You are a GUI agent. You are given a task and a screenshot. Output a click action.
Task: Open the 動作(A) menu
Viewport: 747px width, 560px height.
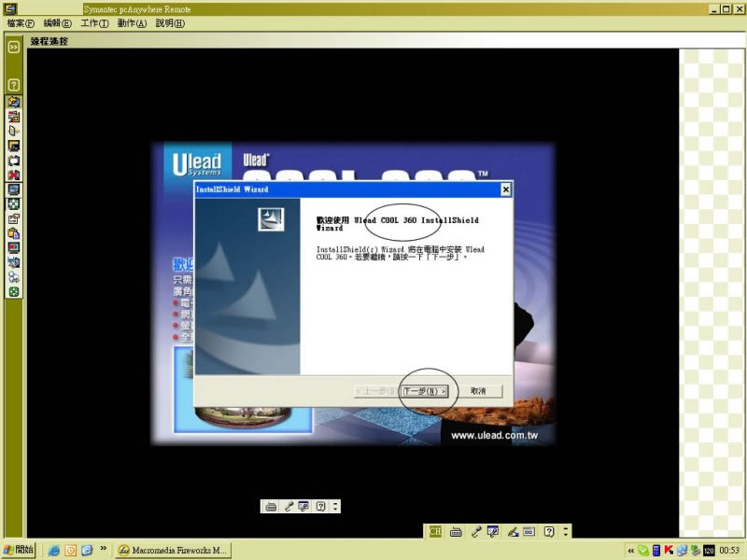pyautogui.click(x=132, y=23)
